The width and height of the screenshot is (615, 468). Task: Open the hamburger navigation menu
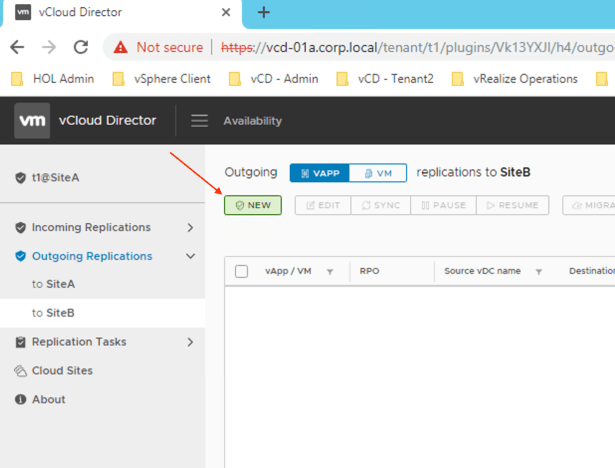point(200,121)
